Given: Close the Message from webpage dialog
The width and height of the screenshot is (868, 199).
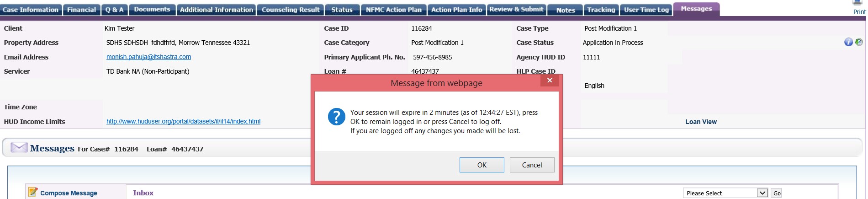Looking at the screenshot, I should point(550,81).
